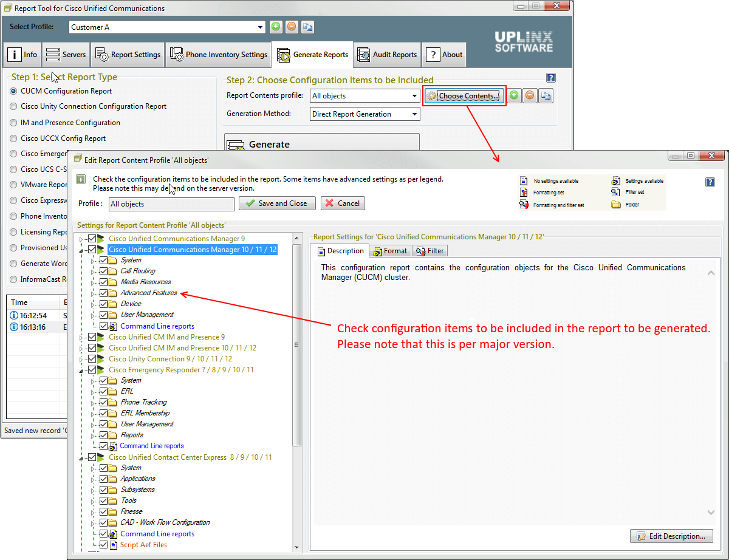Screen dimensions: 729x560
Task: Click the green add profile icon beside Customer A
Action: [276, 27]
